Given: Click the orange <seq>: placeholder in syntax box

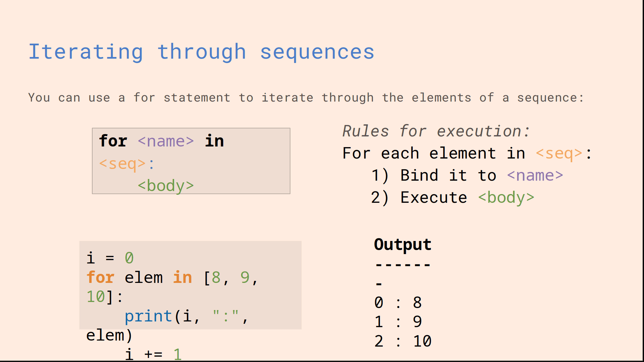Looking at the screenshot, I should click(x=127, y=164).
